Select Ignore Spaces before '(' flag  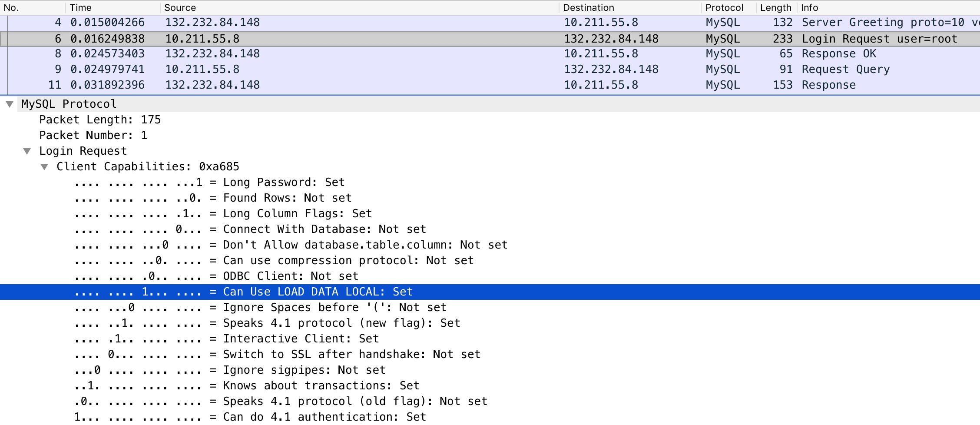pyautogui.click(x=260, y=308)
